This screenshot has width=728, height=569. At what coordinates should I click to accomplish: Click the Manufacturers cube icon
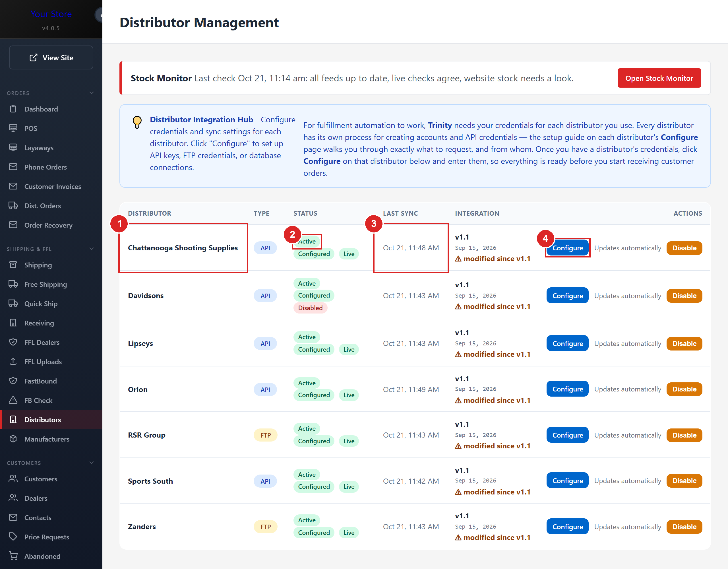[13, 439]
